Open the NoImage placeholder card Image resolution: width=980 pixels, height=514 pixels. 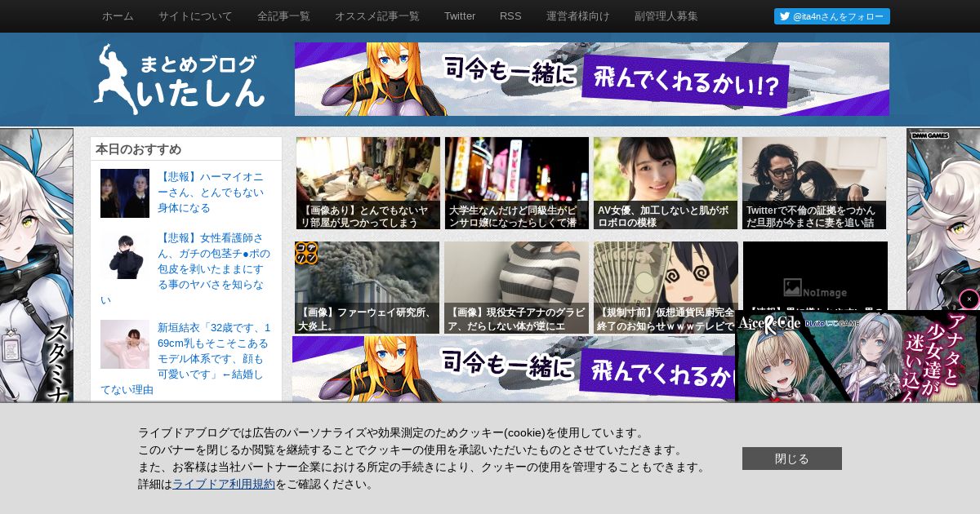pyautogui.click(x=815, y=276)
